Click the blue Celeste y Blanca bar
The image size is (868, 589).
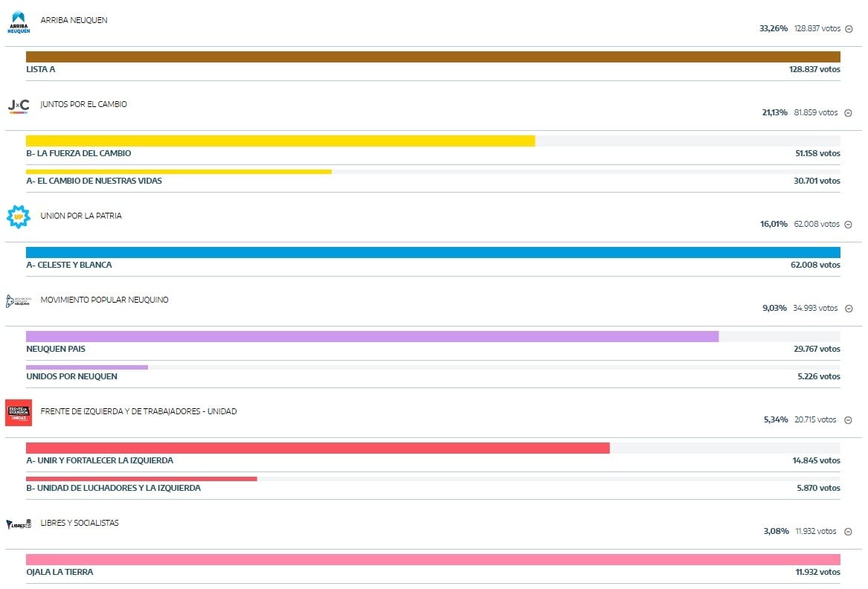pyautogui.click(x=433, y=252)
